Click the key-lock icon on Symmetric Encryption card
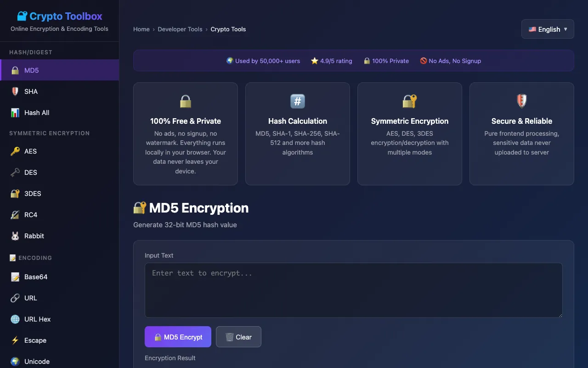This screenshot has width=588, height=368. tap(410, 101)
